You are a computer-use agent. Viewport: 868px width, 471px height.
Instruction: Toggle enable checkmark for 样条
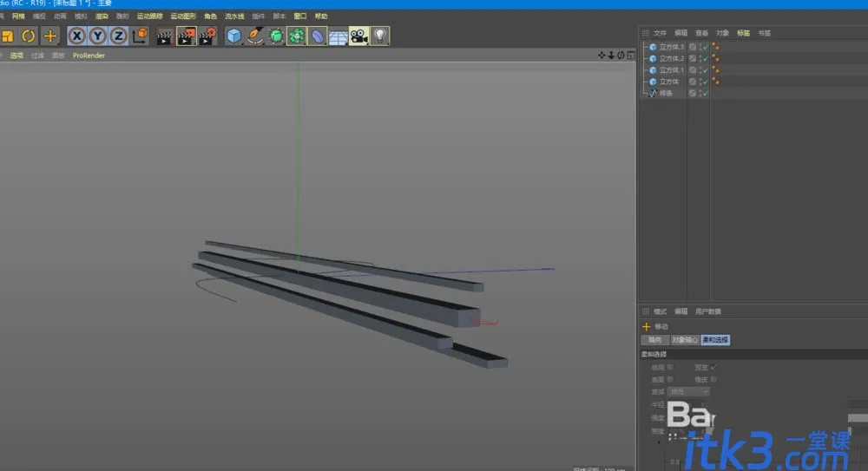(x=705, y=94)
